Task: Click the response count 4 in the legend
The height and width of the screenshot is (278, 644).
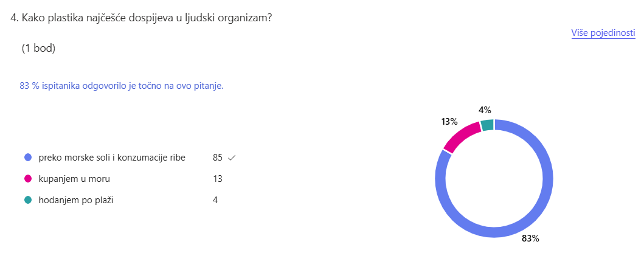Action: [215, 200]
